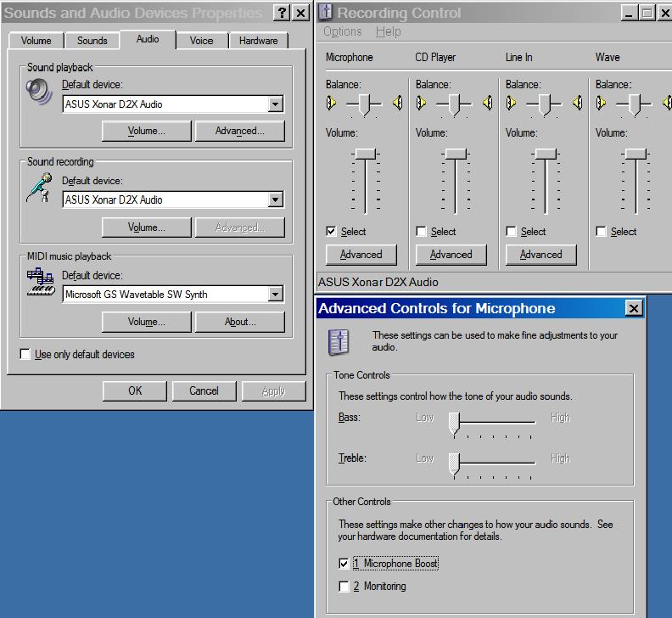
Task: Open MIDI music playback device dropdown
Action: [275, 295]
